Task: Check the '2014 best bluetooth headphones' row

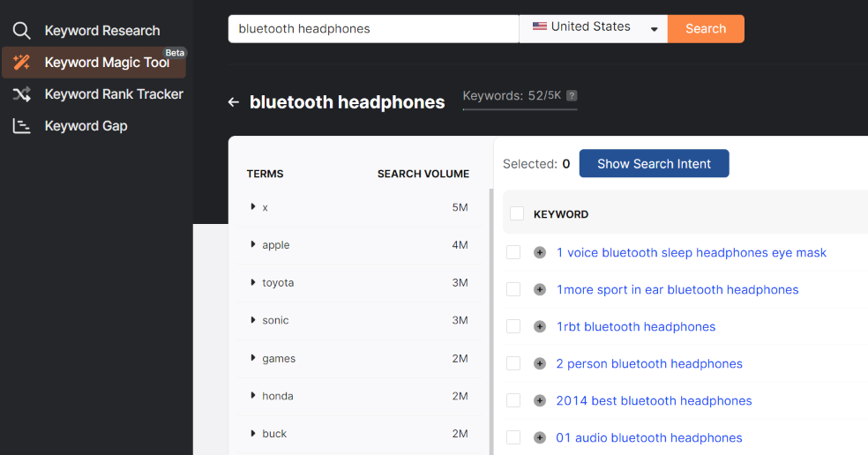Action: 513,400
